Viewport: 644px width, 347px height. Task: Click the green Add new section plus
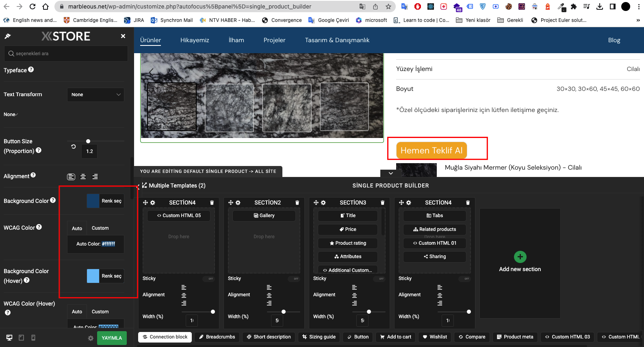520,257
